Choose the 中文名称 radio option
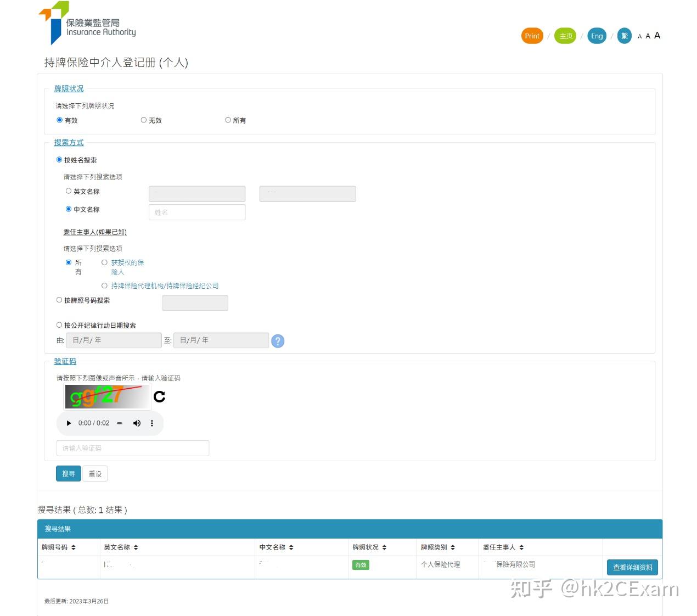The height and width of the screenshot is (616, 697). click(x=69, y=209)
